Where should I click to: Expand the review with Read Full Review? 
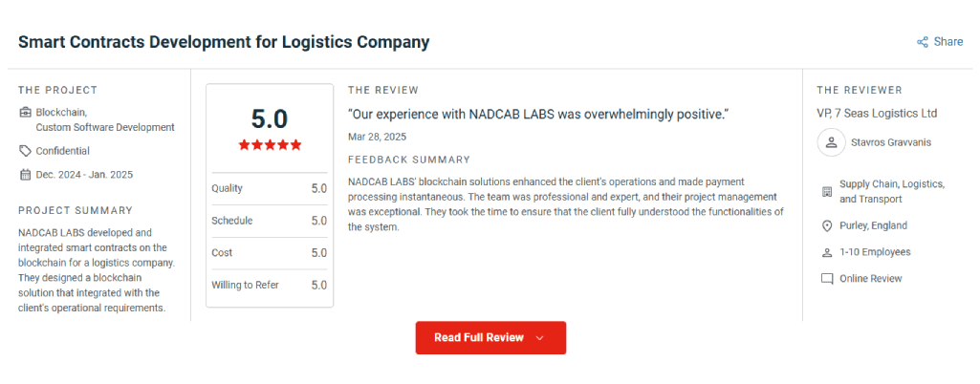(x=490, y=338)
